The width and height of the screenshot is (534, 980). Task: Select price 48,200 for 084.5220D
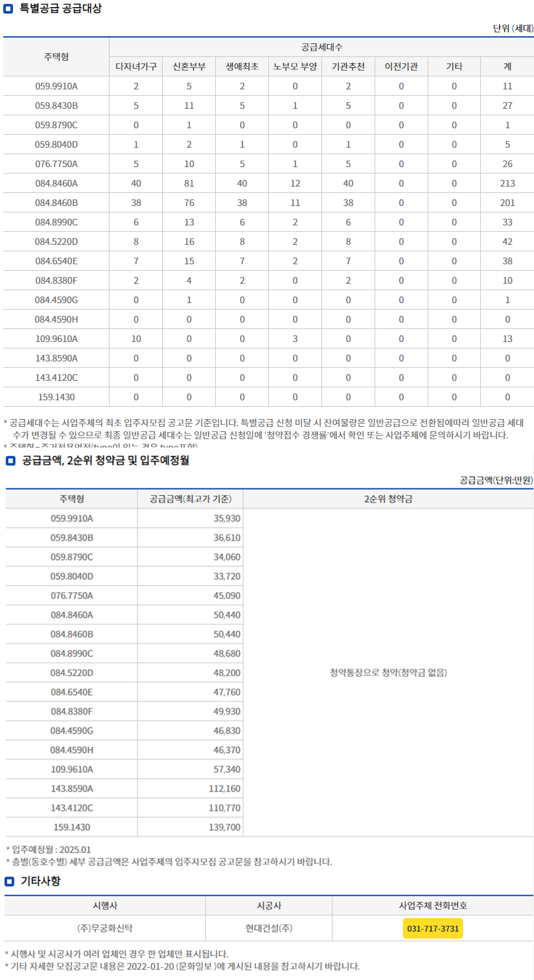pyautogui.click(x=227, y=673)
